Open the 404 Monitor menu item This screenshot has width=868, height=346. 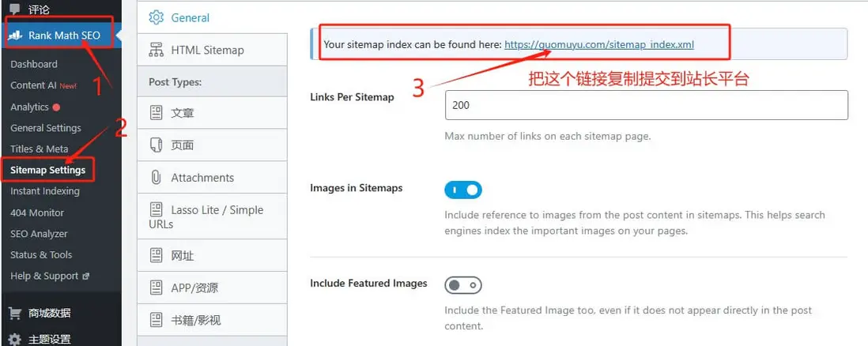[37, 212]
